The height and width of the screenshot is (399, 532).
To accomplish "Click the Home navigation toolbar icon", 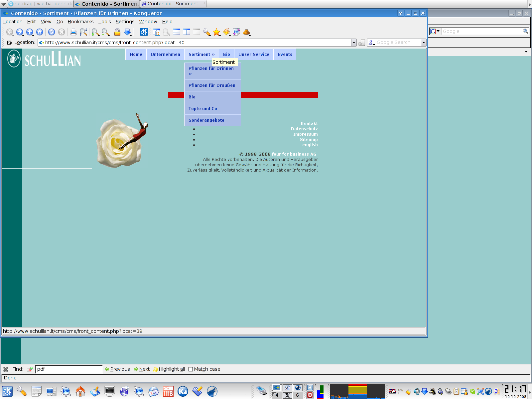I will [x=40, y=32].
